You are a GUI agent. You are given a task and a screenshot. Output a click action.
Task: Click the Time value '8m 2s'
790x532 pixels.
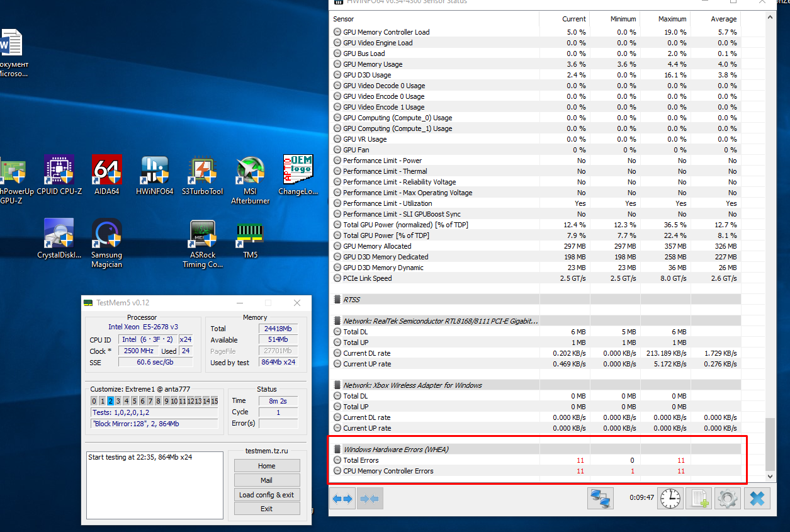point(278,400)
